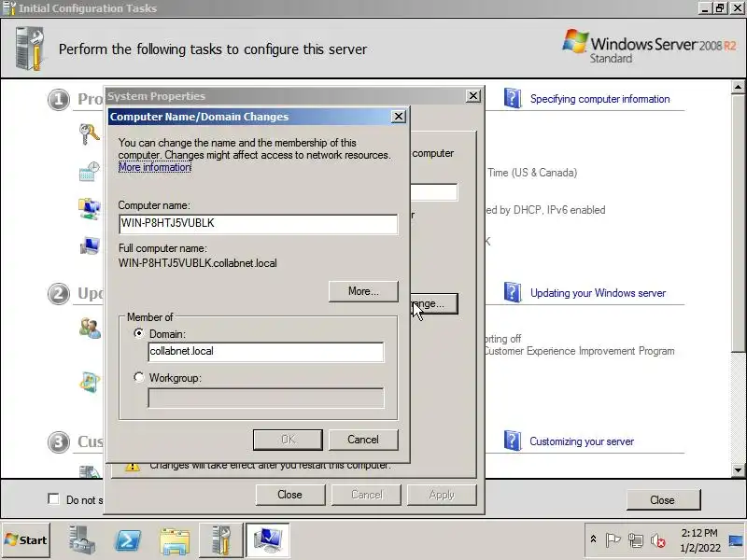Click the vertical scrollbar thumb

(x=738, y=223)
